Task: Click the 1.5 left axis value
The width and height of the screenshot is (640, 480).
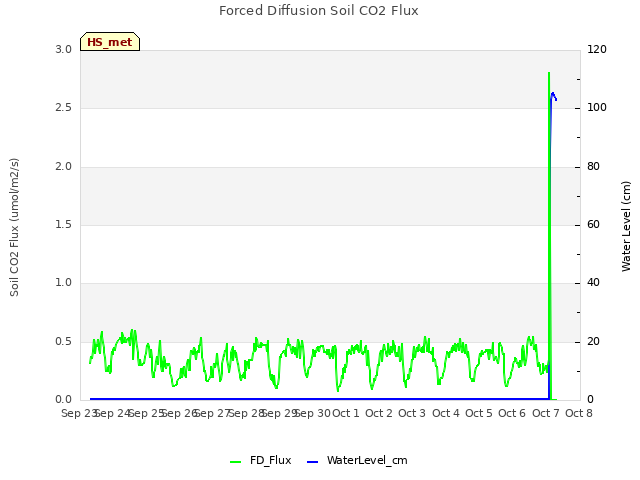Action: pos(64,224)
